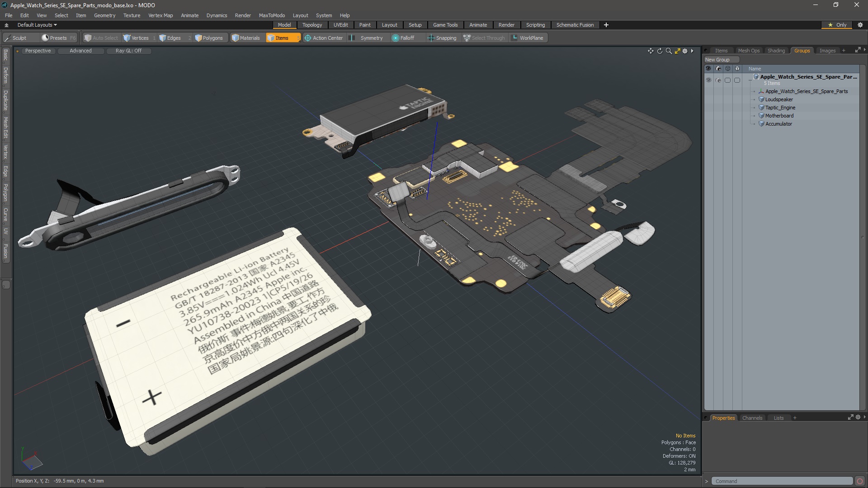Viewport: 868px width, 488px height.
Task: Switch to the Schematic Fusion layout tab
Action: coord(575,25)
